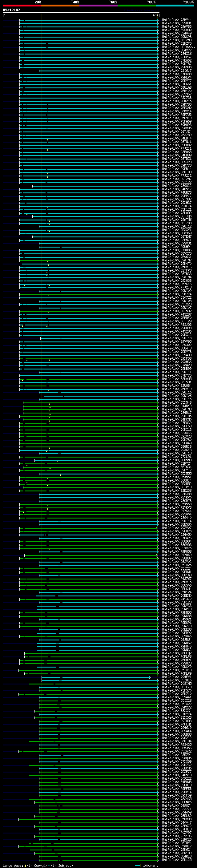Screen dimensions: 197x868
Task: Select label UniRef100_O49874
Action: click(x=176, y=805)
